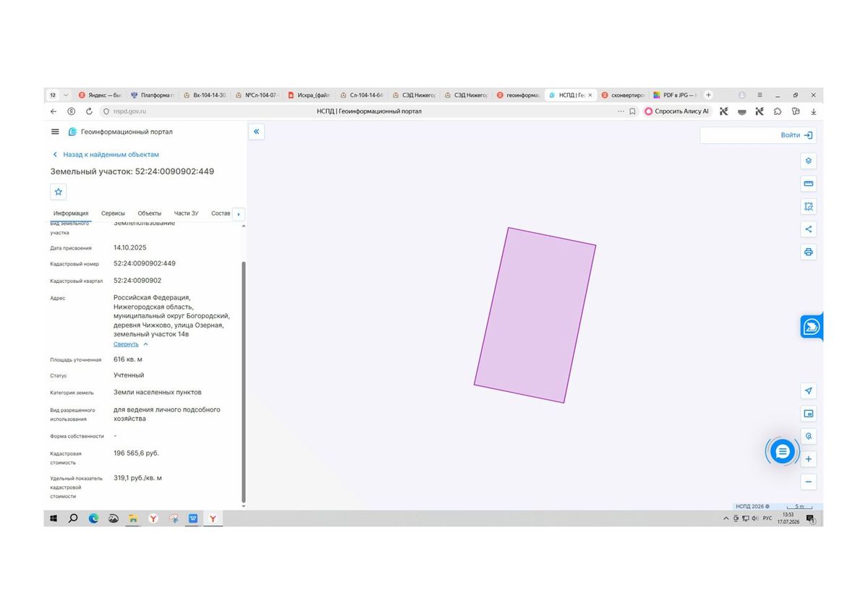Expand the browser tab group counter 12
The height and width of the screenshot is (614, 868).
tap(53, 95)
